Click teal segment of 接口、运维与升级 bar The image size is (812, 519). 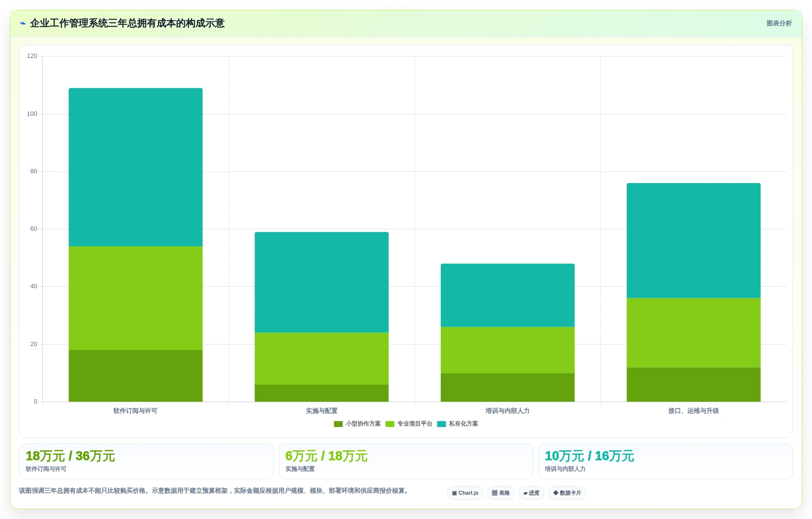click(693, 241)
